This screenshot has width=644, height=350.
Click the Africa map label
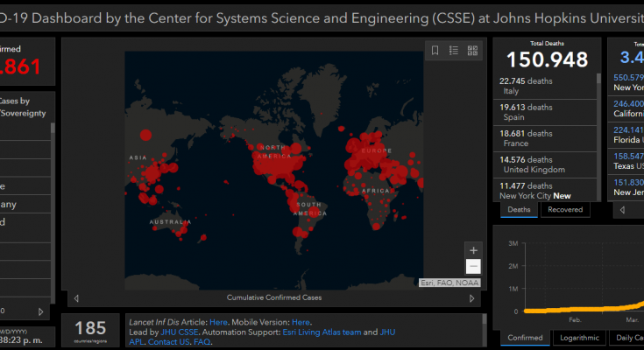click(375, 191)
